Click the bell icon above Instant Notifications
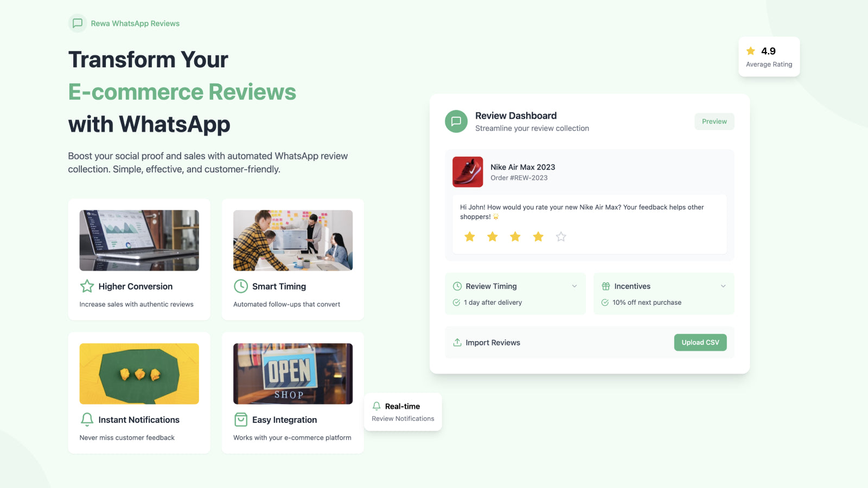Viewport: 868px width, 488px height. (87, 419)
